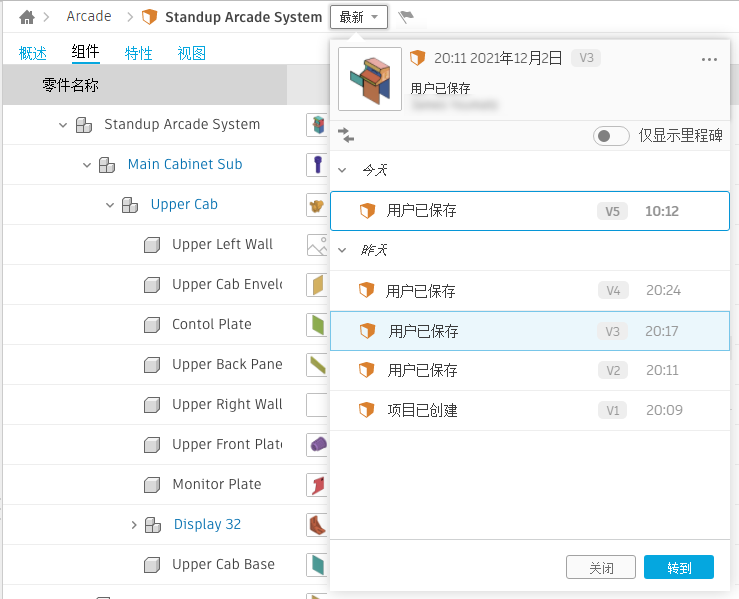The width and height of the screenshot is (739, 599).
Task: Click the 关闭 button
Action: click(601, 567)
